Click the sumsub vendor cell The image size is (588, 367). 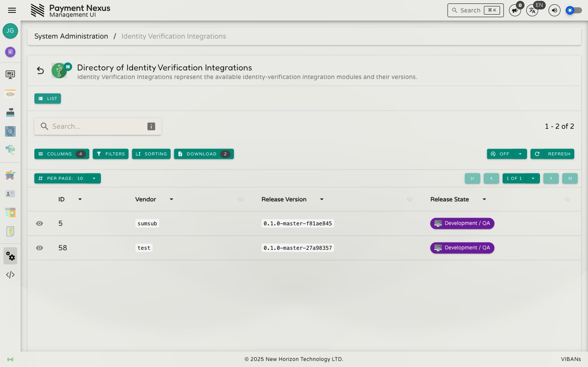(x=147, y=224)
